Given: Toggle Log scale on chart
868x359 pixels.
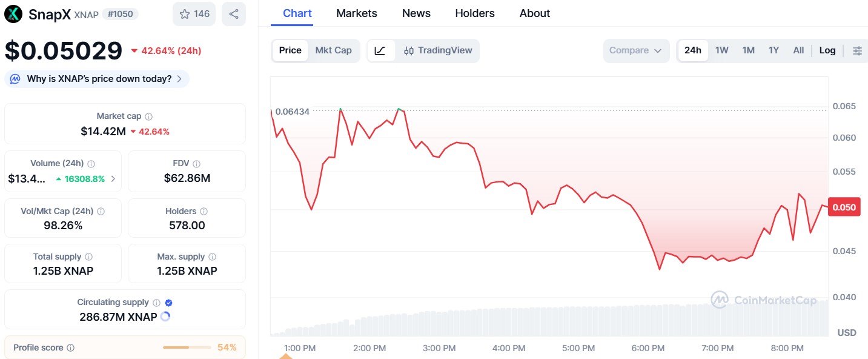Looking at the screenshot, I should coord(827,50).
